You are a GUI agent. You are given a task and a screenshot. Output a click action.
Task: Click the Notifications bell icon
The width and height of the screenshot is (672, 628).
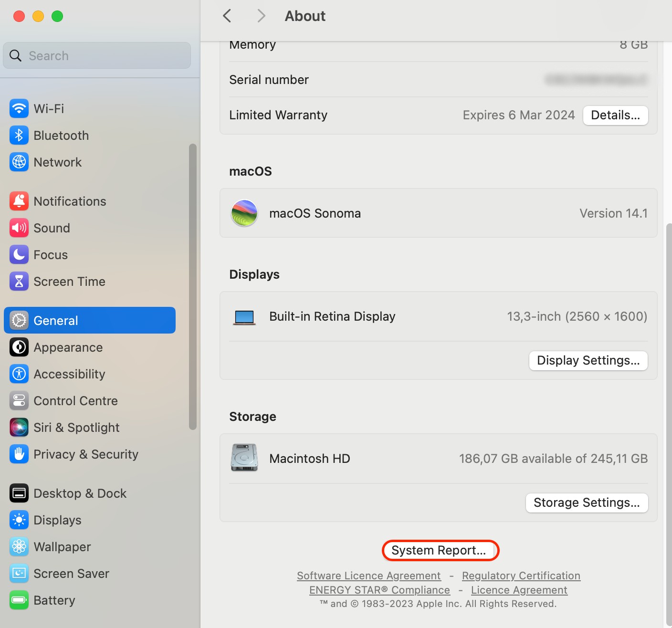pyautogui.click(x=19, y=201)
